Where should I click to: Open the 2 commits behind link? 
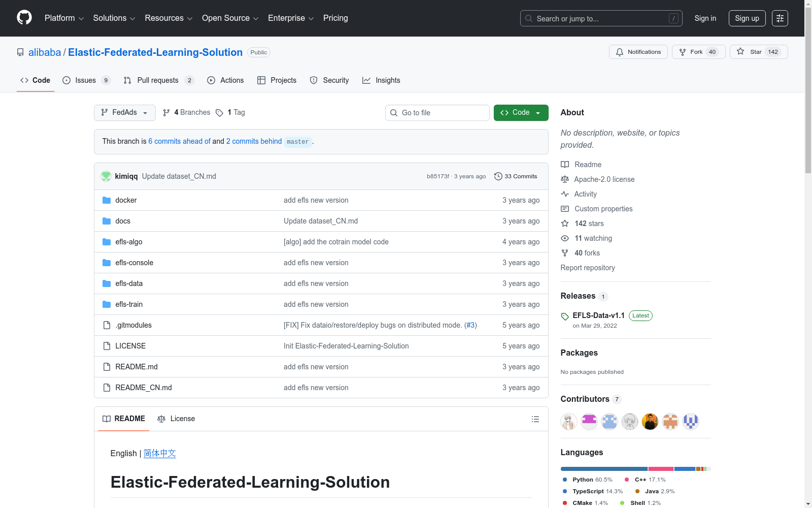click(x=254, y=141)
